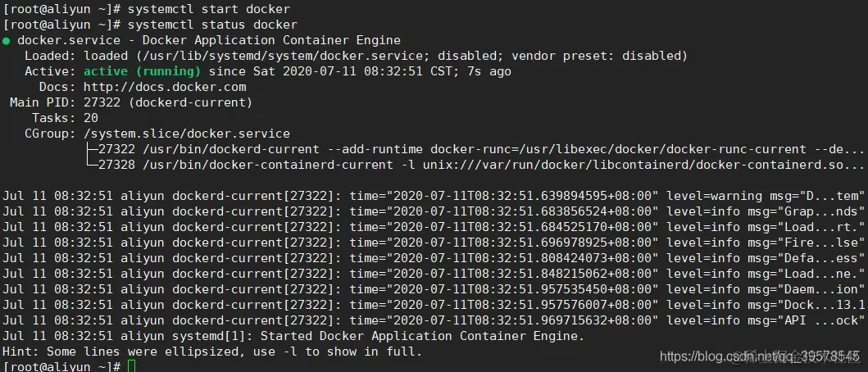Click the green "active (running)" status text

tap(143, 71)
